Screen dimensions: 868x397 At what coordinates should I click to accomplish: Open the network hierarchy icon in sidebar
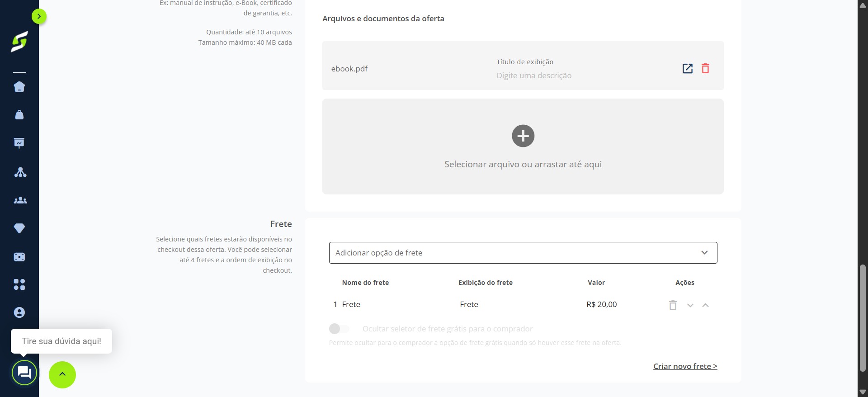click(20, 172)
